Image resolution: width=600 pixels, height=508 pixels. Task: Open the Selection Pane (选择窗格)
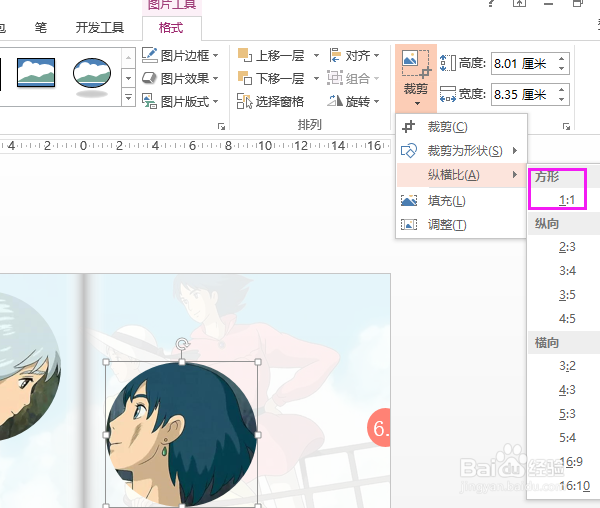(x=271, y=102)
